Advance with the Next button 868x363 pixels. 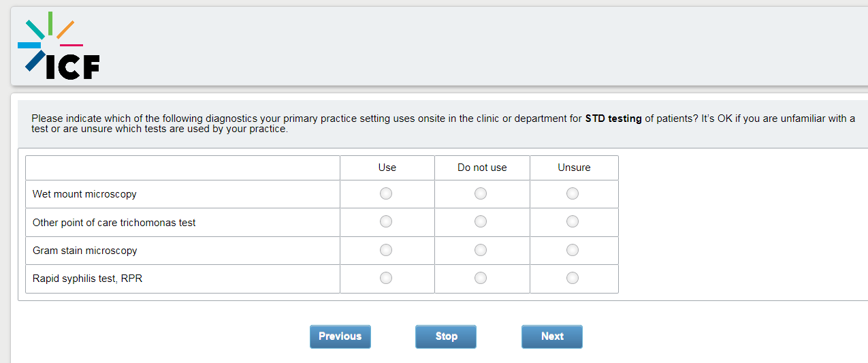tap(552, 336)
